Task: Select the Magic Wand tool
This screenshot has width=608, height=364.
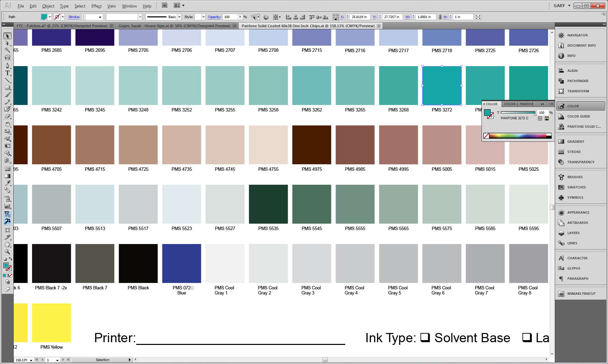Action: pyautogui.click(x=8, y=50)
